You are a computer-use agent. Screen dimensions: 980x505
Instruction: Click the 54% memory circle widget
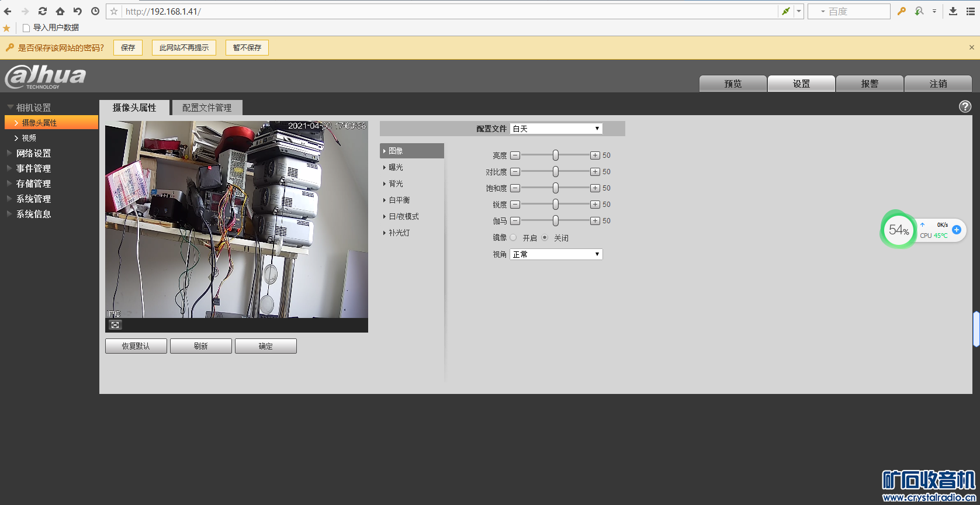[898, 230]
